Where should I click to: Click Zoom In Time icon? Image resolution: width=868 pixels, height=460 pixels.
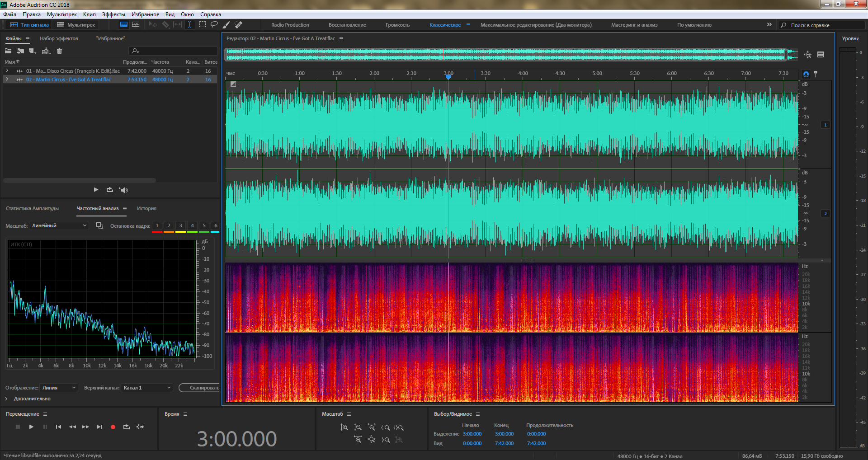point(358,439)
